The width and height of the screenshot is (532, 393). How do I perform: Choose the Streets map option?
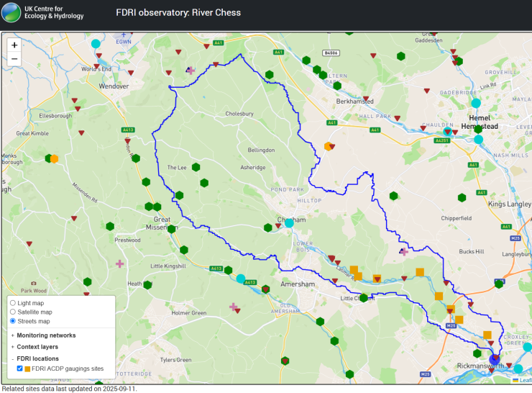pyautogui.click(x=13, y=321)
